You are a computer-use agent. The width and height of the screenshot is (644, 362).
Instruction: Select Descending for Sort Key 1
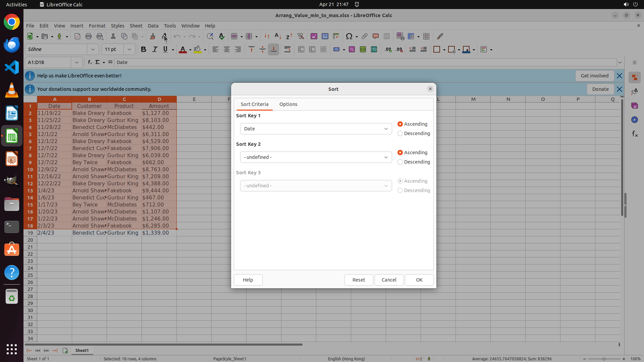400,133
